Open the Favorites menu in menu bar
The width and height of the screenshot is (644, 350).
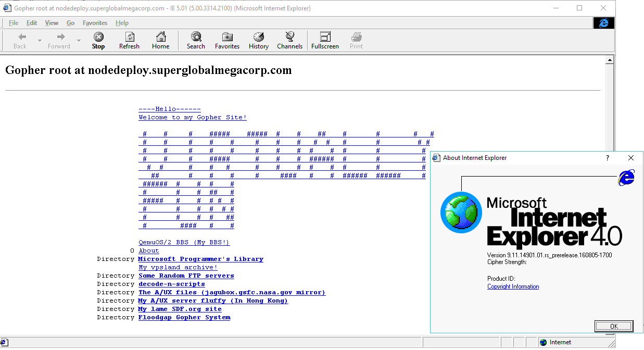(95, 23)
